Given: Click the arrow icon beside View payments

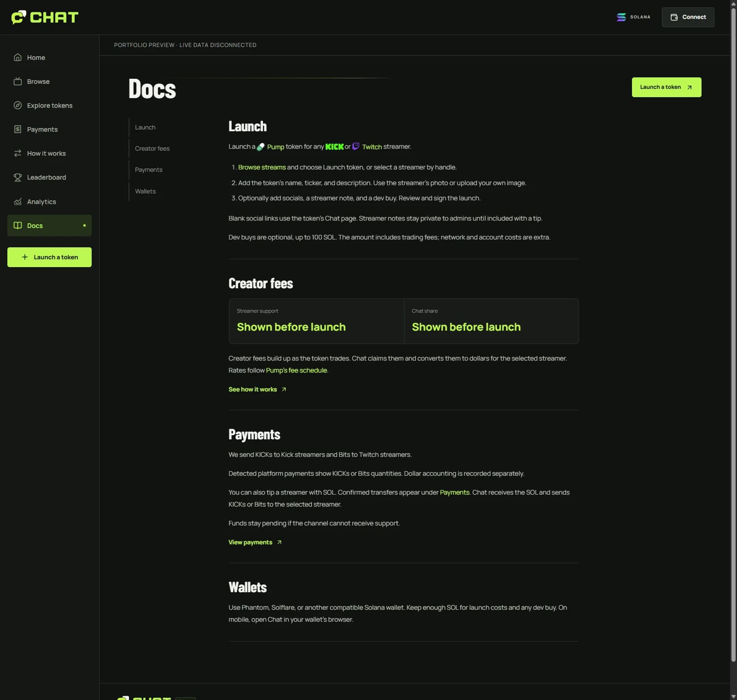Looking at the screenshot, I should (x=279, y=542).
